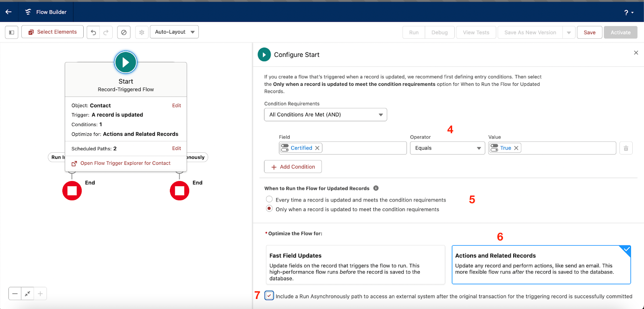Toggle Include a Run Asynchronously path checkbox

(269, 296)
